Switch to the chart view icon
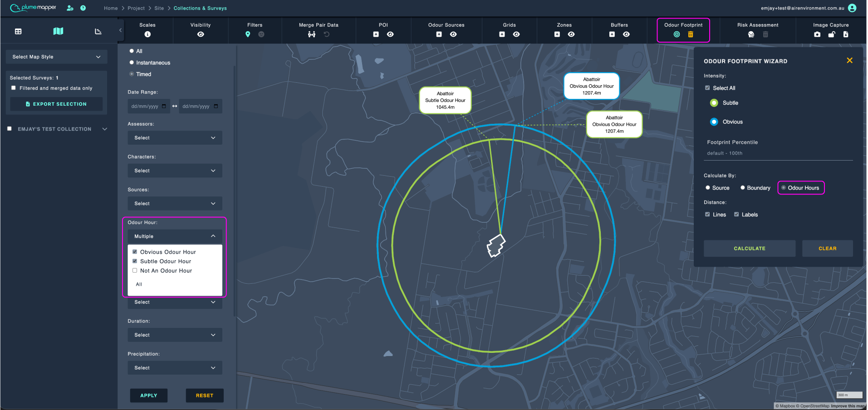 [x=98, y=31]
